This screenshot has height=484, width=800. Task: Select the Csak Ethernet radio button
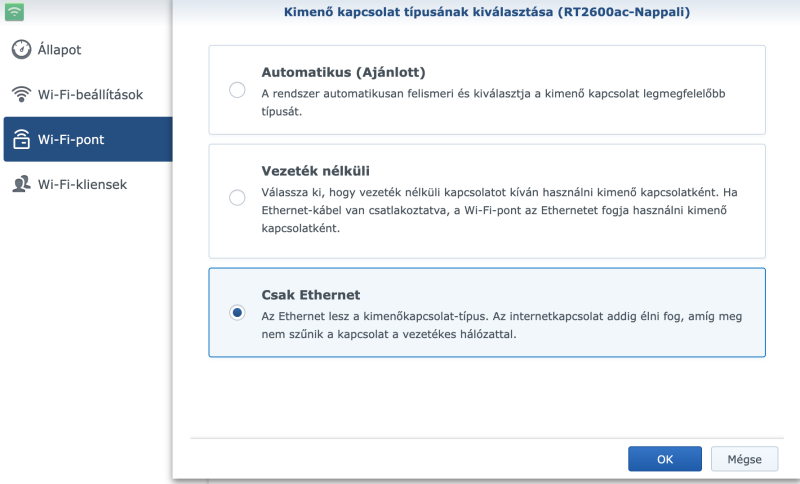pyautogui.click(x=237, y=312)
